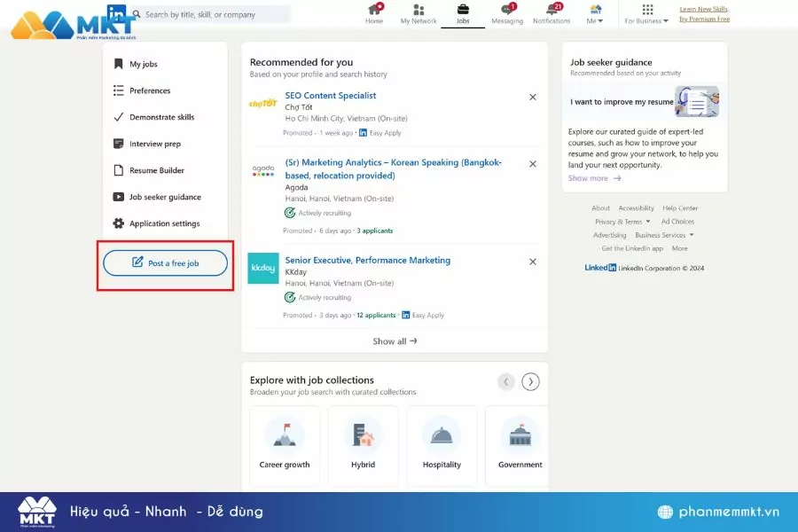
Task: Open the Advertising footer link
Action: click(610, 235)
